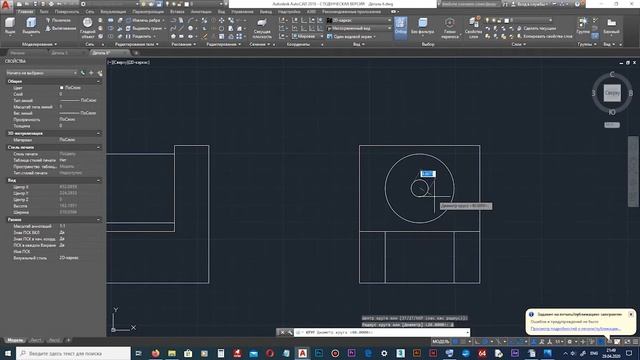Viewport: 640px width, 360px height.
Task: Open the Unsaved View (Несохраненный вид) dropdown
Action: [x=359, y=28]
